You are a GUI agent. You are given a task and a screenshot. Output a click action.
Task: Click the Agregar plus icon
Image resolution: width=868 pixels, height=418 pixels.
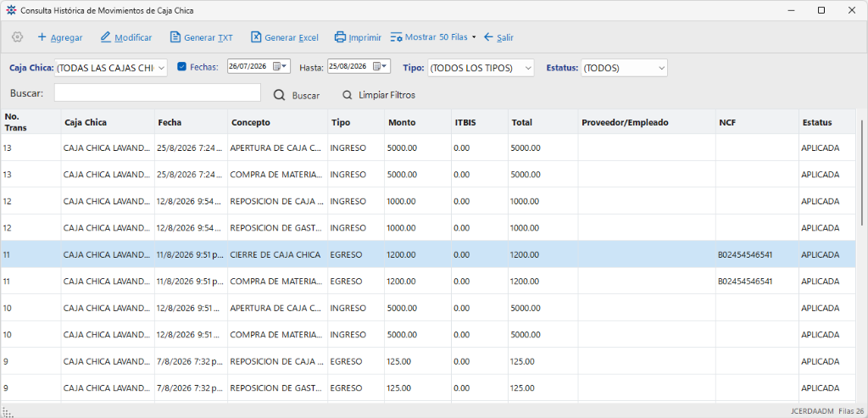(42, 37)
